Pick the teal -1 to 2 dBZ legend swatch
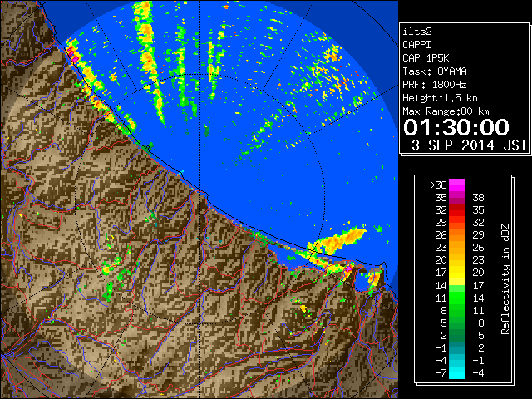Image resolution: width=532 pixels, height=399 pixels. [x=457, y=347]
